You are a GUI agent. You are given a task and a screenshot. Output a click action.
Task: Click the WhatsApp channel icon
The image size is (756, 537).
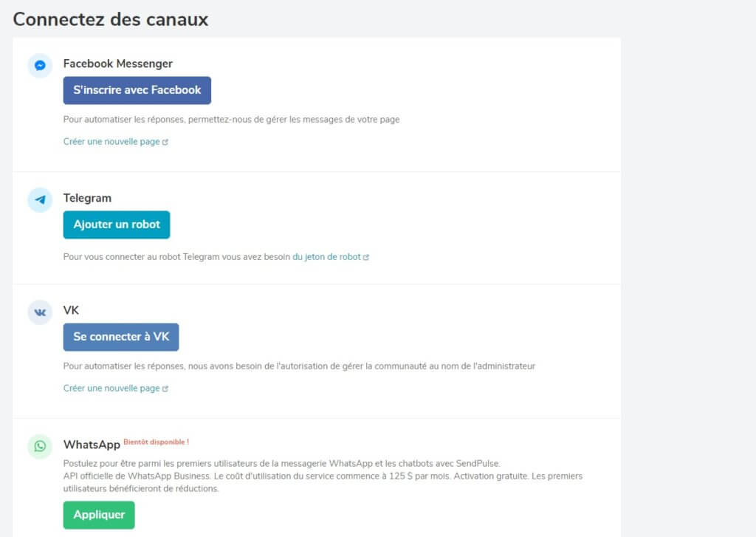(x=40, y=446)
